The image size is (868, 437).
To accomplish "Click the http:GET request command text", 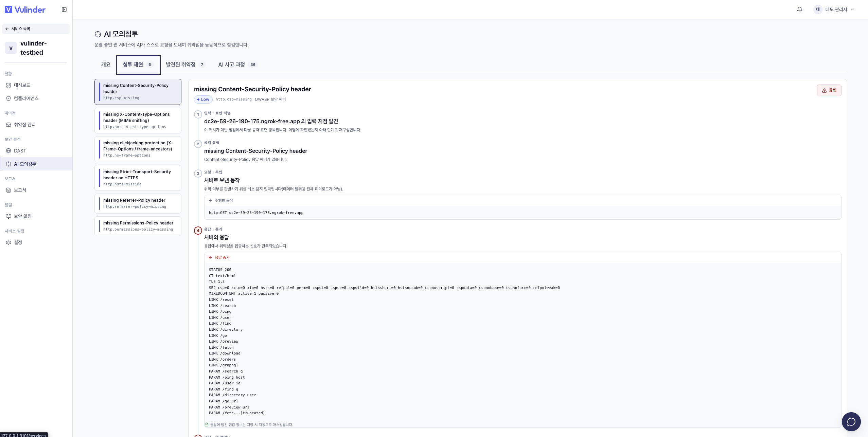I will [256, 213].
